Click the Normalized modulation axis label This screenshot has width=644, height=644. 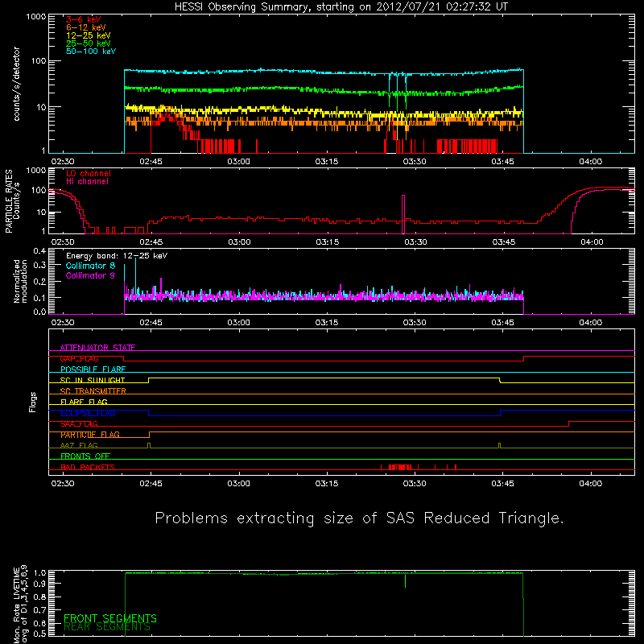(x=19, y=281)
